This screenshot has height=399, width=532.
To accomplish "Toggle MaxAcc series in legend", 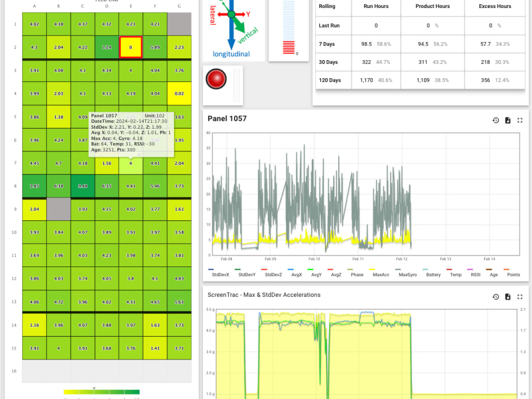I will [x=381, y=275].
